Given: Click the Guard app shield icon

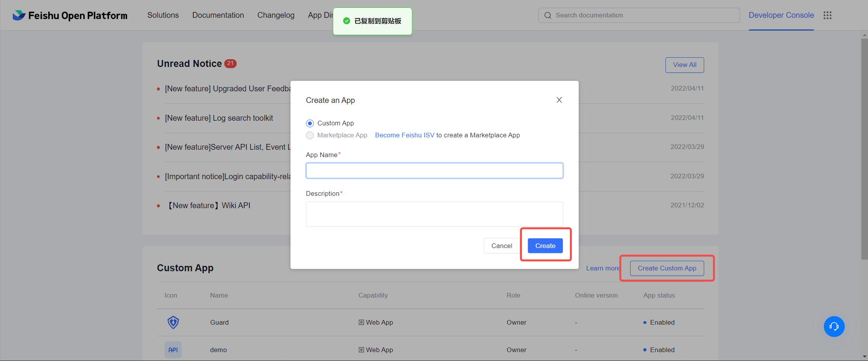Looking at the screenshot, I should [173, 322].
